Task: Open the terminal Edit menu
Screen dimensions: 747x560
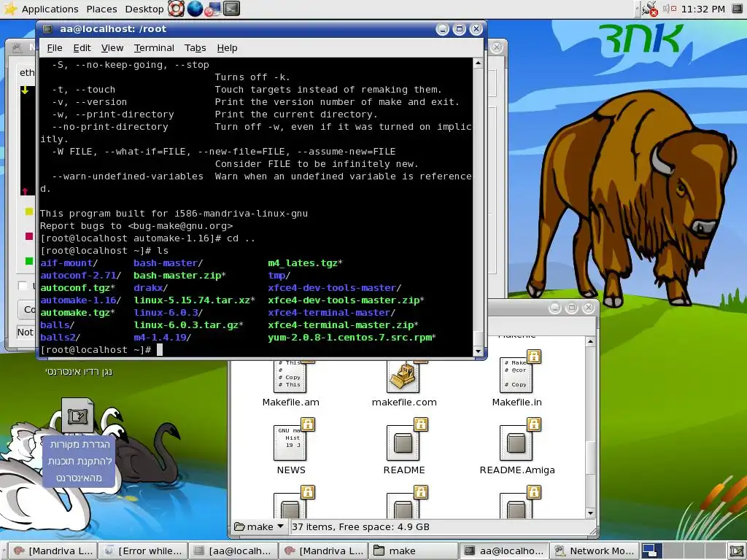Action: tap(82, 47)
